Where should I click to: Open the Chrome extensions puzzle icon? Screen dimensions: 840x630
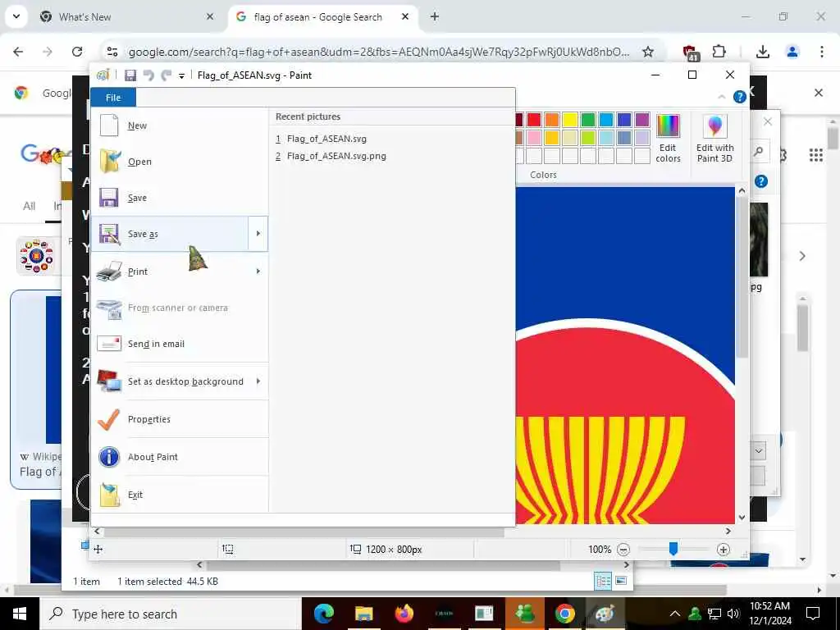[x=719, y=52]
